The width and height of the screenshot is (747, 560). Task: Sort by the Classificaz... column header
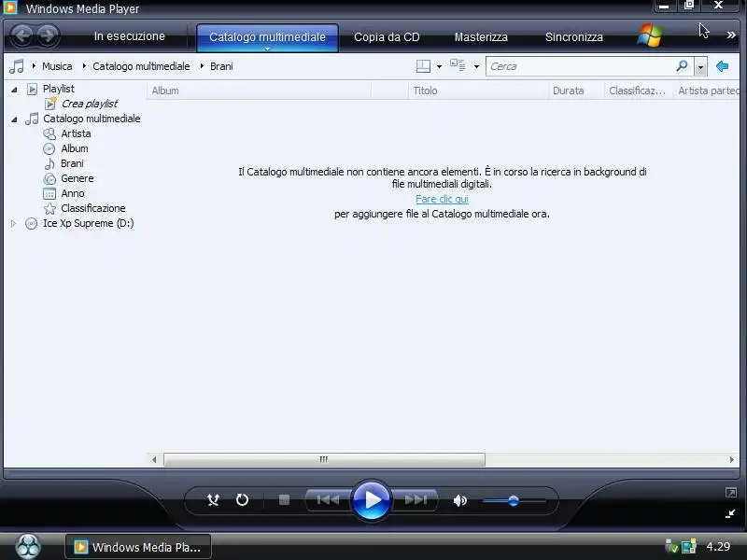[x=639, y=91]
